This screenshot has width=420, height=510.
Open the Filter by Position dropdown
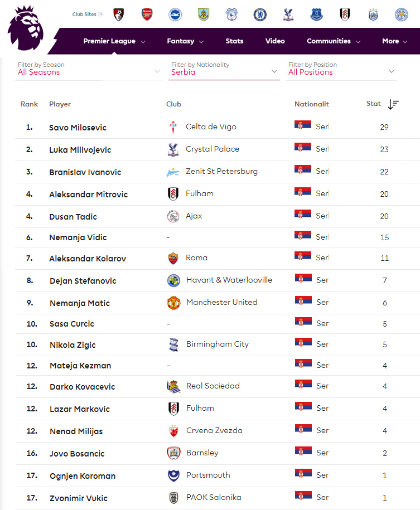[x=341, y=69]
